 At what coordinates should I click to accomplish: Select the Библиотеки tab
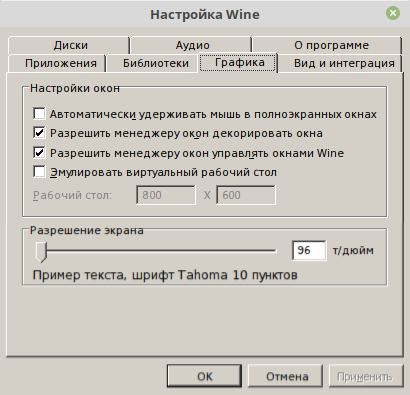[152, 63]
